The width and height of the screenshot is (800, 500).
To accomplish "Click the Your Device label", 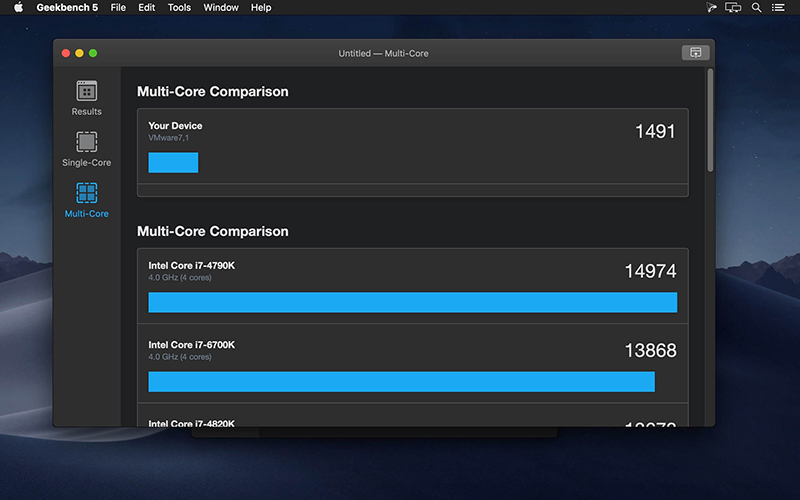I will (x=175, y=126).
